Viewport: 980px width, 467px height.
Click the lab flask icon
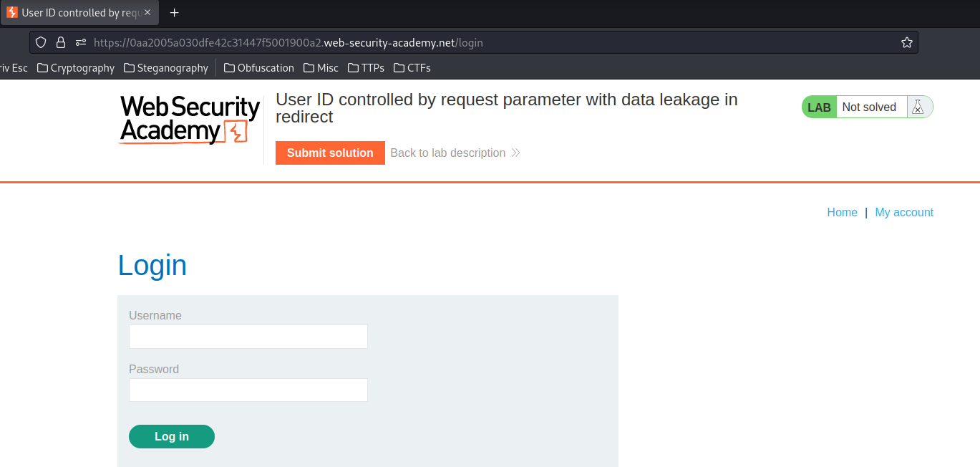917,107
